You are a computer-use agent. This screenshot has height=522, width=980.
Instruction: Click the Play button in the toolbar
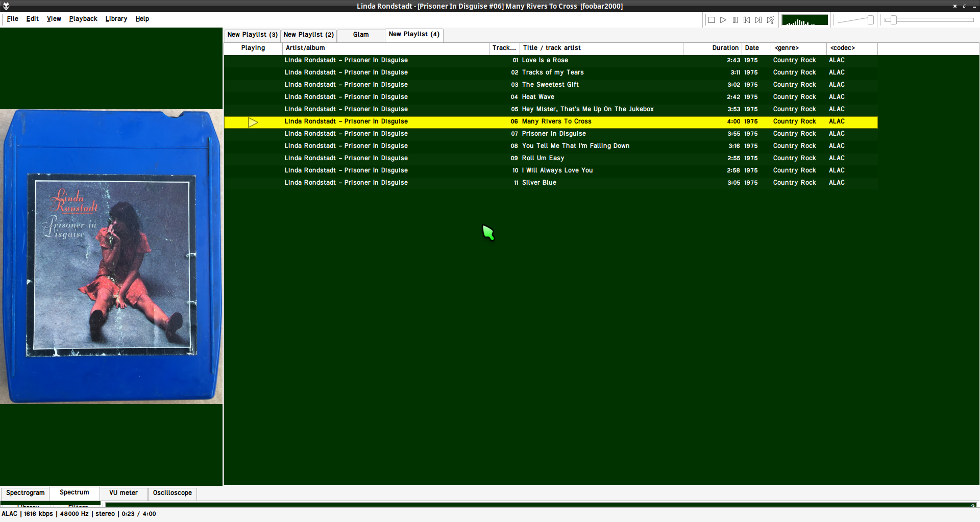723,20
